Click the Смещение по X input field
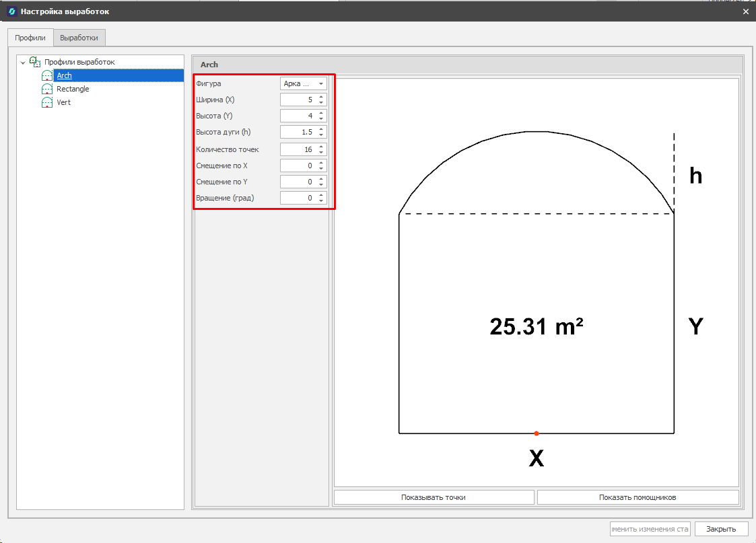 click(x=298, y=166)
